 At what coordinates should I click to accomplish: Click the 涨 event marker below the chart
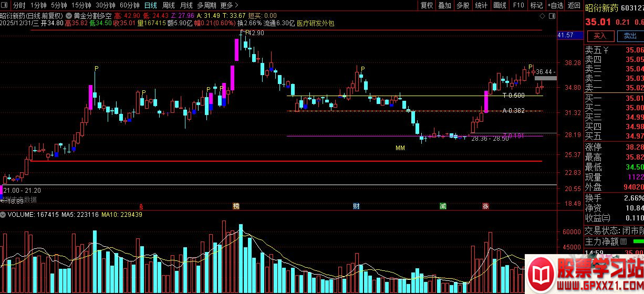pos(485,206)
